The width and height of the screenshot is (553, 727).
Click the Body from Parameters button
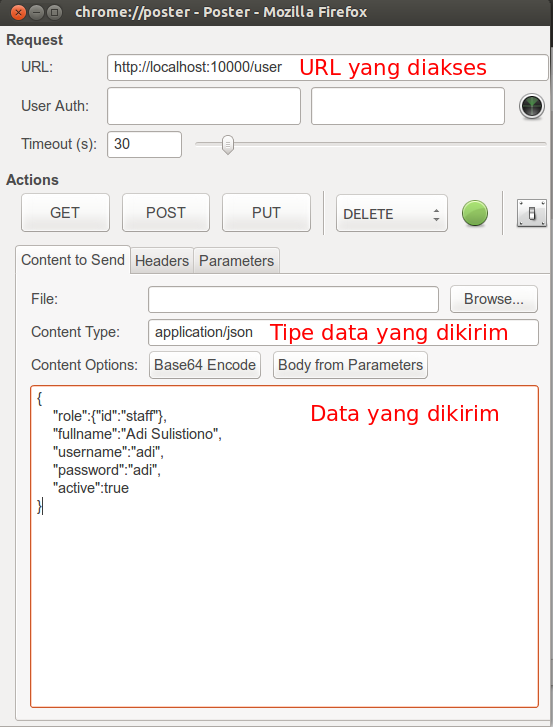350,365
